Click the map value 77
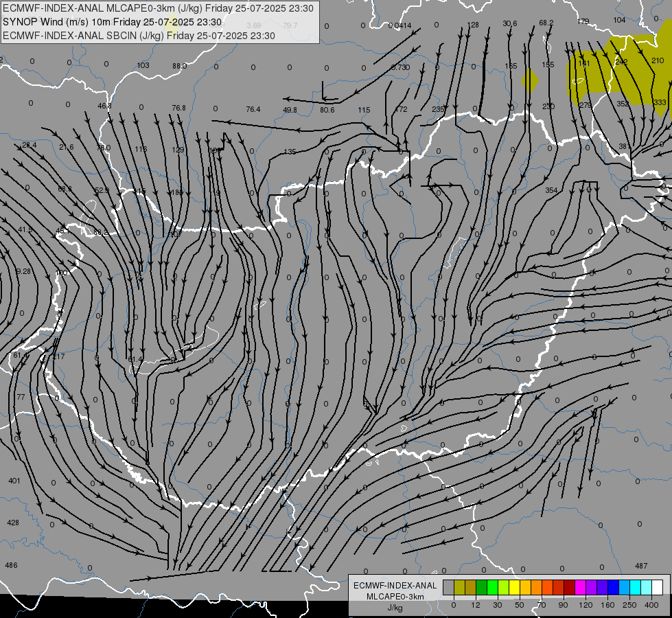This screenshot has width=672, height=618. pos(21,397)
